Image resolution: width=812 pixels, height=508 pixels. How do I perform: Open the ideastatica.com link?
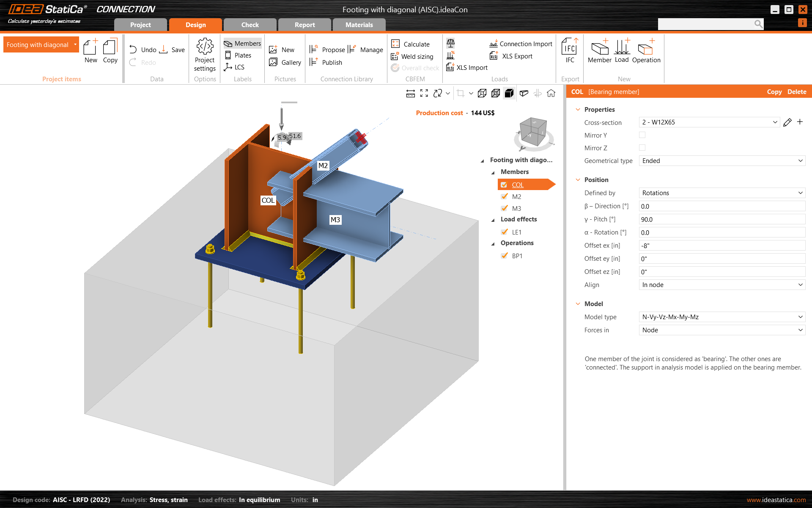coord(776,500)
